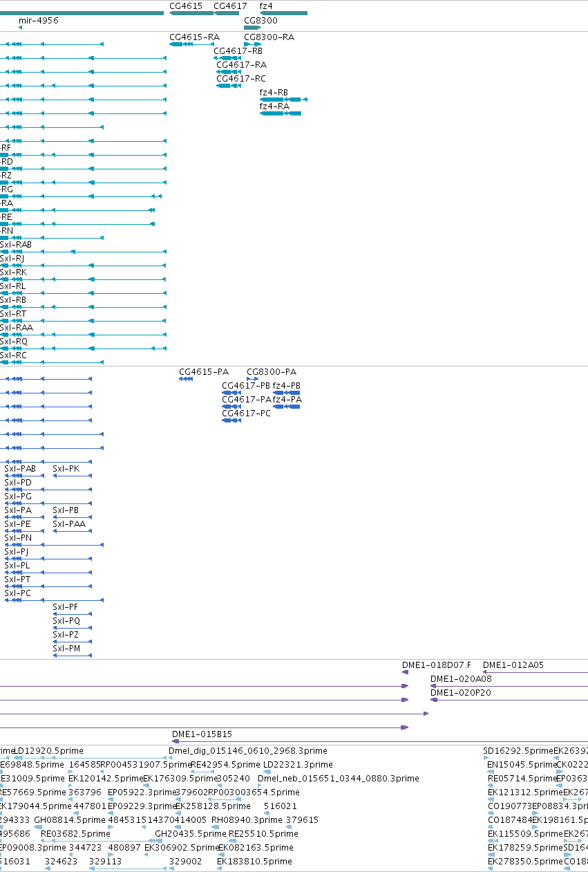The width and height of the screenshot is (588, 872).
Task: Click the fz4 gene label
Action: 266,6
